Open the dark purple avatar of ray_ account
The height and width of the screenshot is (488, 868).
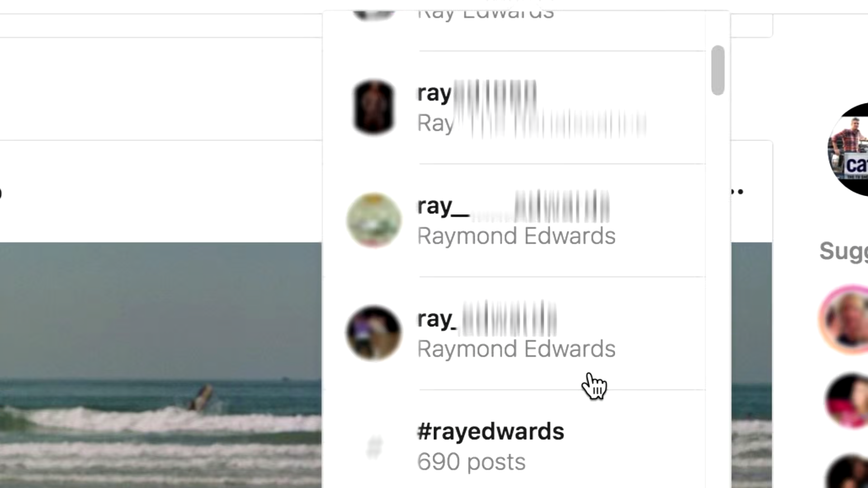[x=374, y=333]
